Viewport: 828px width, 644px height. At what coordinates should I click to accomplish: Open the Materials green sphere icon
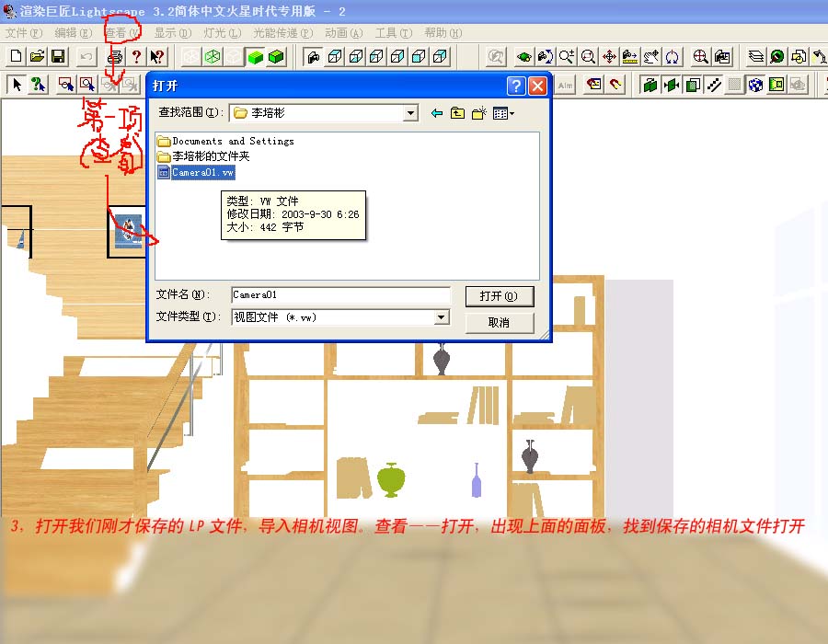777,56
